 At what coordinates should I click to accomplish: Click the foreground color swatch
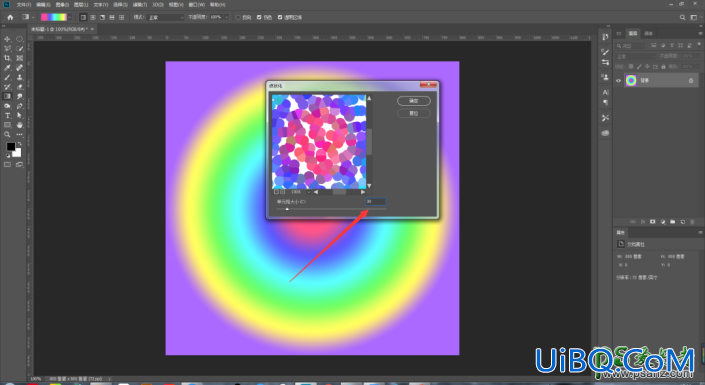point(10,147)
